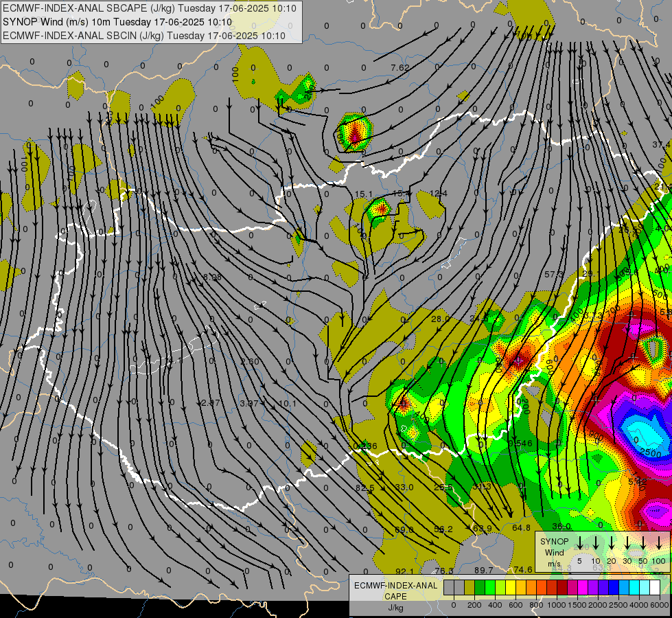Click the 57.3 value on the map
Image resolution: width=672 pixels, height=618 pixels.
coord(554,274)
